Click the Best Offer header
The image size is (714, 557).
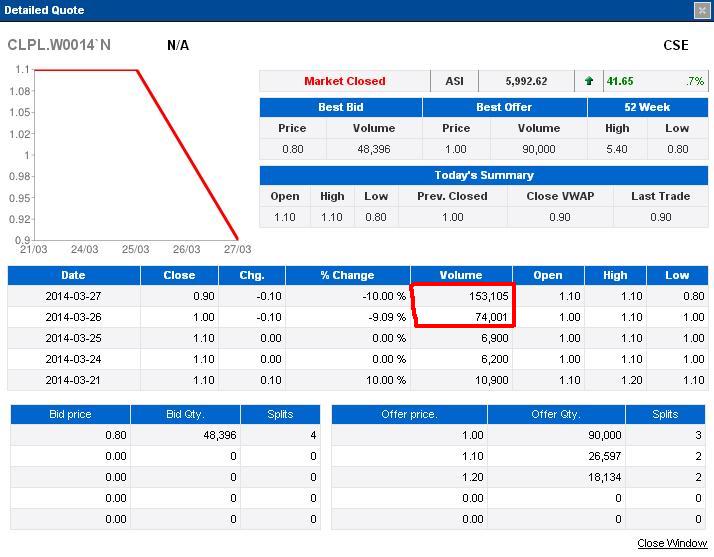tap(504, 107)
